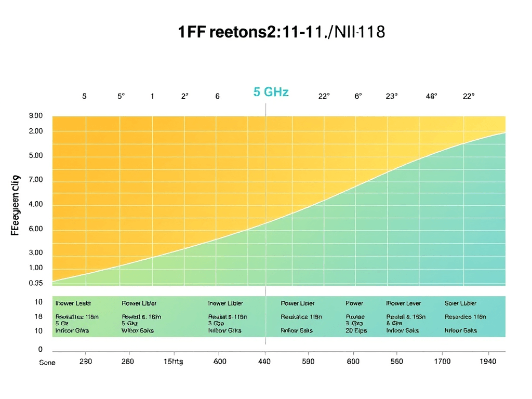
Task: Select the 1700 bottom axis label
Action: tap(442, 361)
